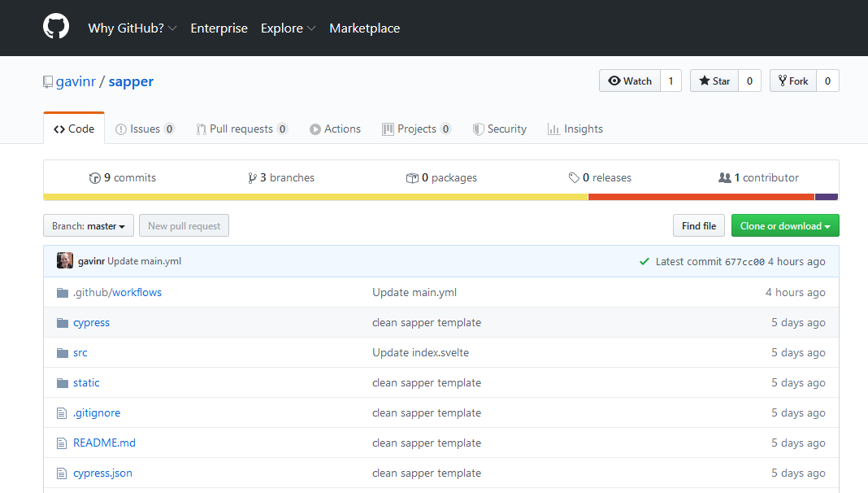
Task: View the 9 commits link
Action: pyautogui.click(x=123, y=178)
